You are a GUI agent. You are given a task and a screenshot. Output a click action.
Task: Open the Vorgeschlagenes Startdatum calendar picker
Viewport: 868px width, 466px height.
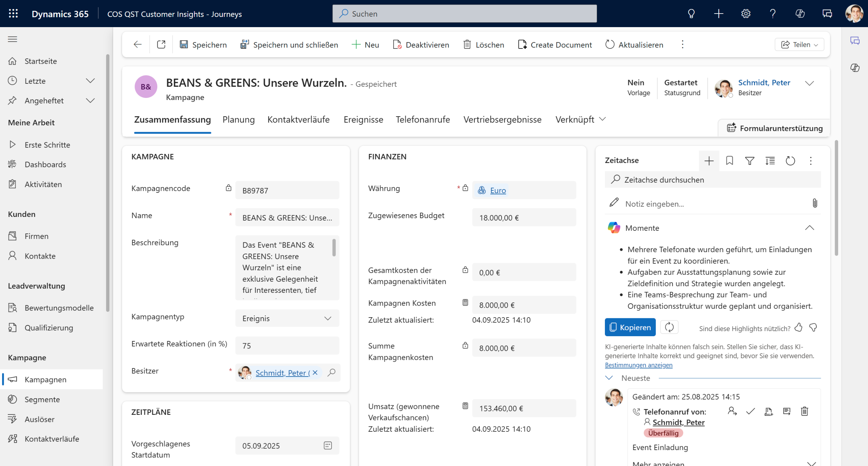(x=328, y=446)
